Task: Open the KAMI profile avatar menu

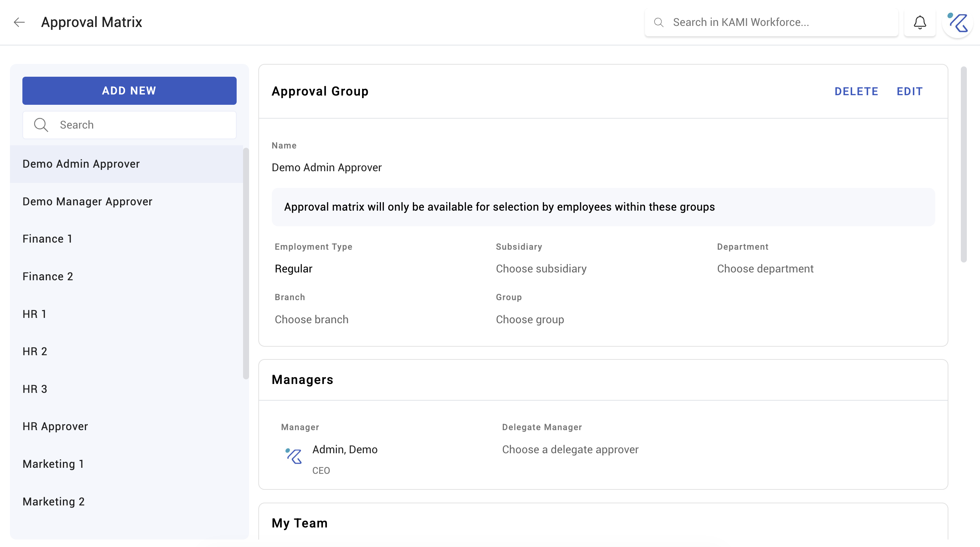Action: click(x=958, y=22)
